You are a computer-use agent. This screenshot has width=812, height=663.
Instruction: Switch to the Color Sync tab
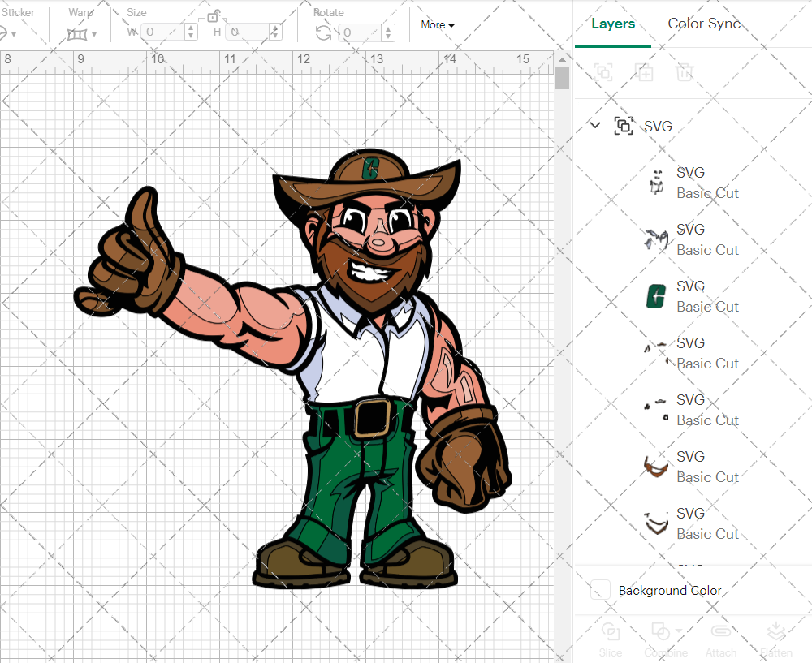click(x=703, y=24)
